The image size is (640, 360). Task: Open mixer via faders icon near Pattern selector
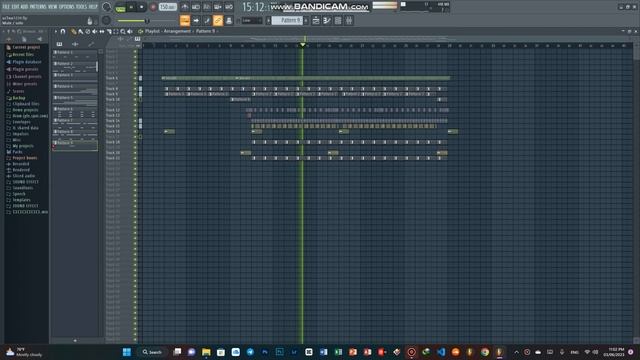coord(349,20)
